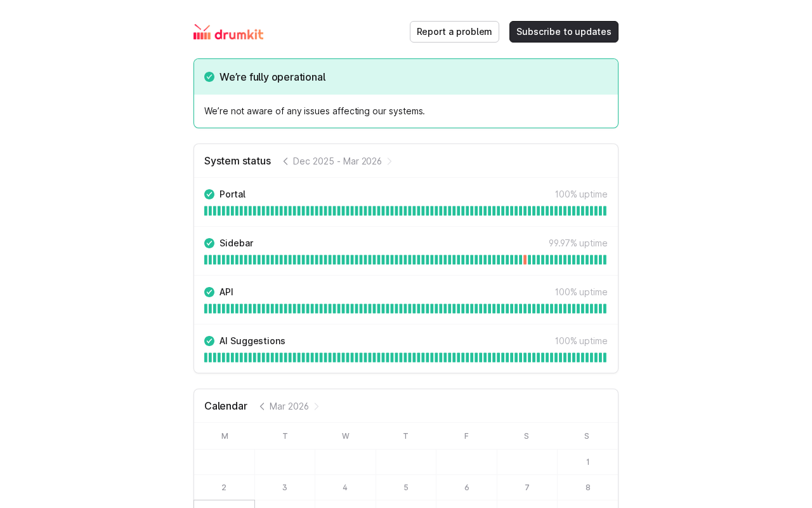Click the drumkit logo
Viewport: 812px width, 508px height.
(228, 32)
